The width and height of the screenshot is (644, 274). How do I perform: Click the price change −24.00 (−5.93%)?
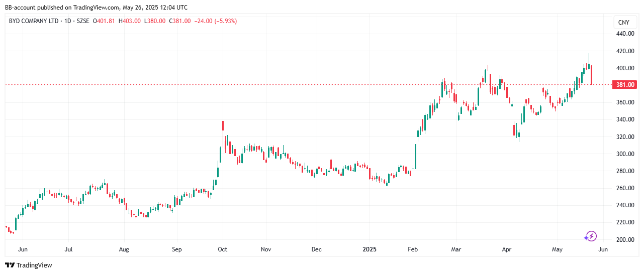click(216, 21)
